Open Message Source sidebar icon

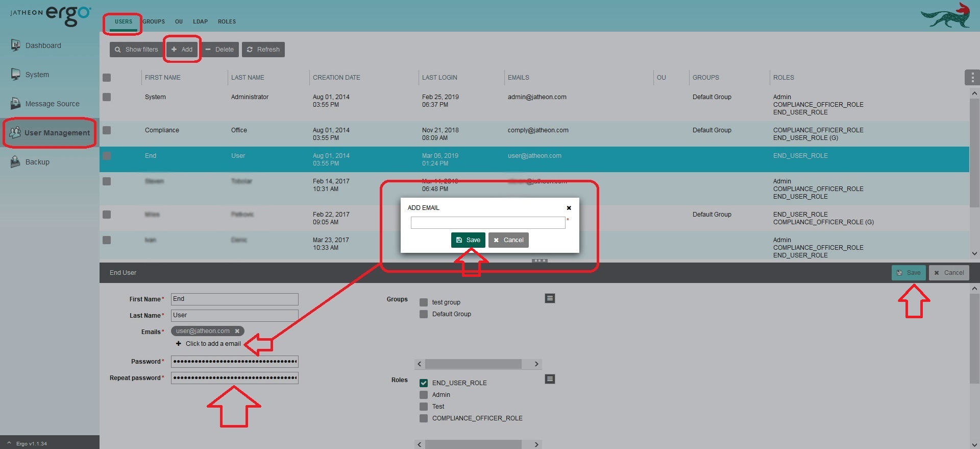point(16,103)
